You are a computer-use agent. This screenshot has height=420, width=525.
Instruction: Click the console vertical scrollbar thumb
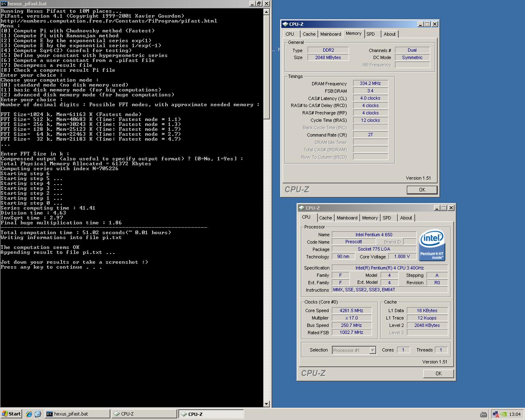(x=267, y=67)
